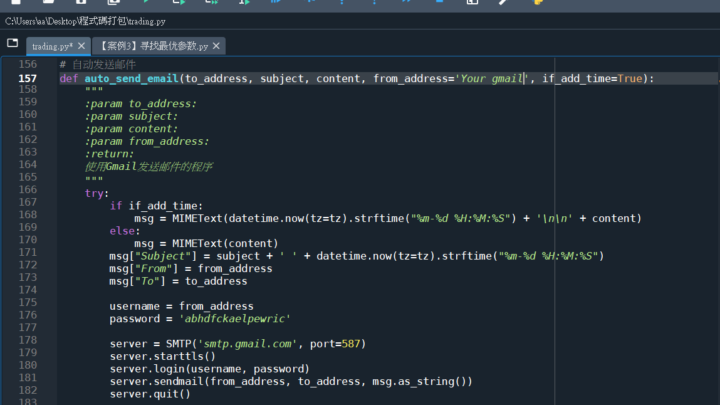The height and width of the screenshot is (405, 720).
Task: Open the browse tabs list icon
Action: [x=13, y=44]
